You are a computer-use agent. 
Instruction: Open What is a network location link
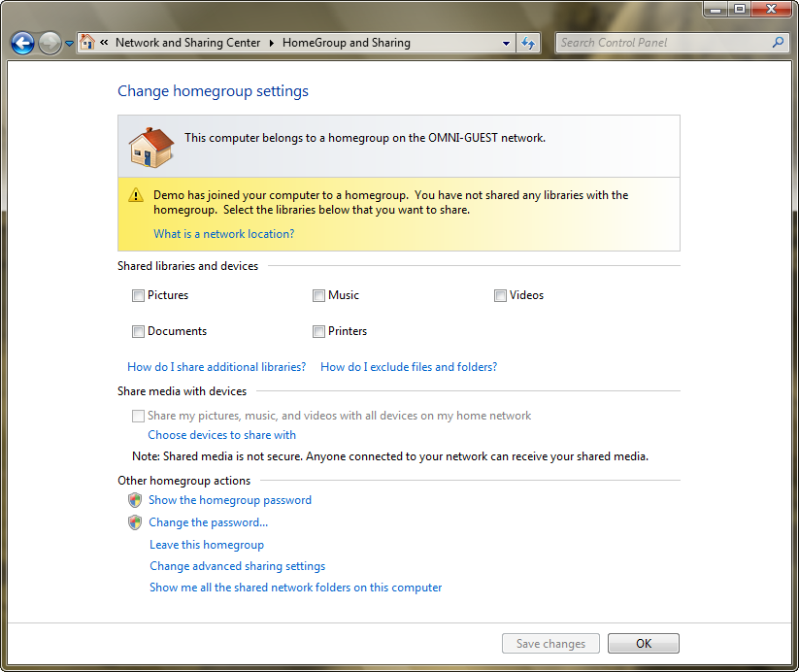[223, 234]
